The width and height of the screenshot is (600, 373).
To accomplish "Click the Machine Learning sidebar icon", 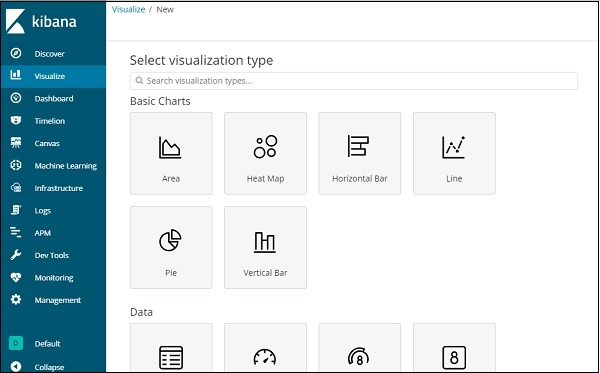I will (16, 165).
